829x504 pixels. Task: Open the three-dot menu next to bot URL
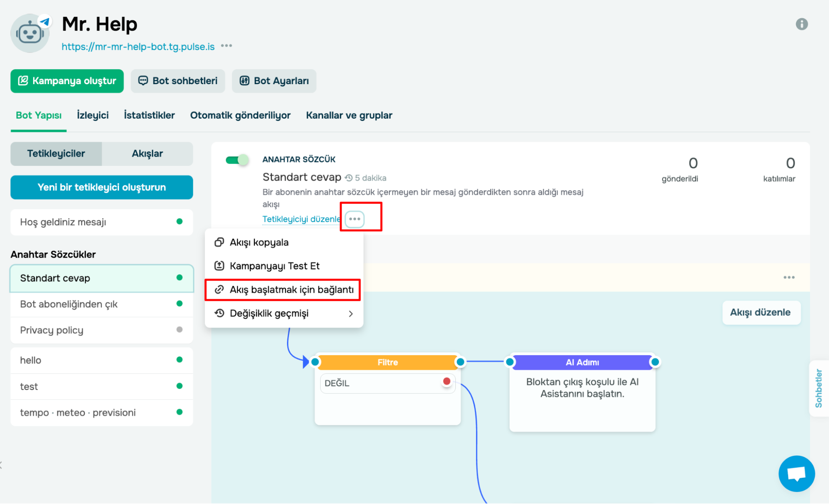[x=226, y=46]
